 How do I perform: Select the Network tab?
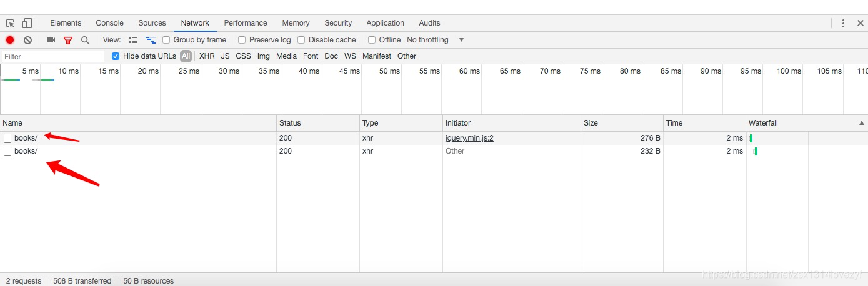195,23
